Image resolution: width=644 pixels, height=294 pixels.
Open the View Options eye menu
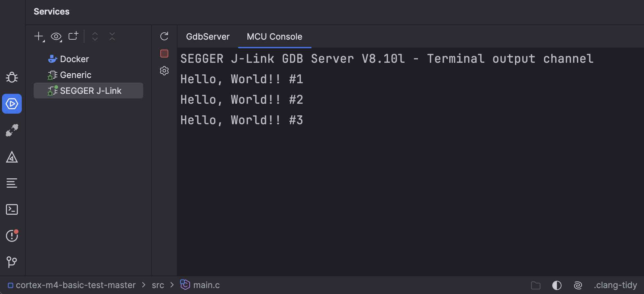tap(56, 36)
